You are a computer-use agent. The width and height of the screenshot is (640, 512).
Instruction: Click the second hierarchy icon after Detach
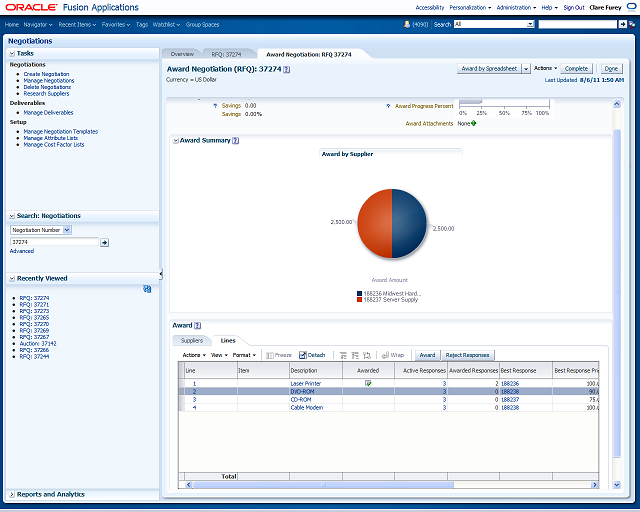click(355, 355)
